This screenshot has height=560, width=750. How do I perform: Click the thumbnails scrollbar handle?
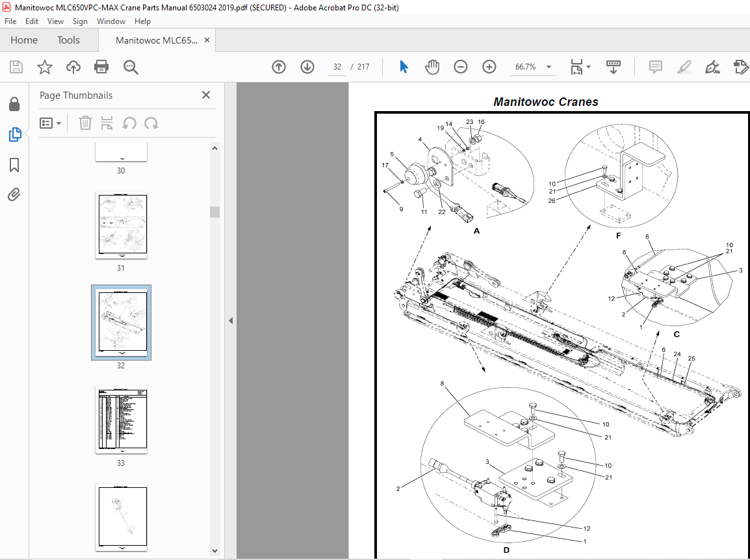coord(214,212)
